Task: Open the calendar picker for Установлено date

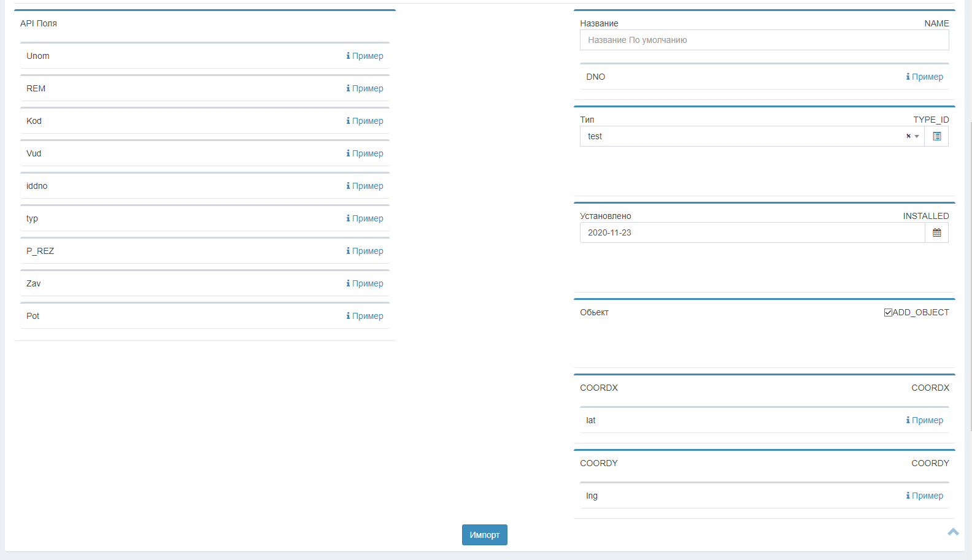Action: (936, 232)
